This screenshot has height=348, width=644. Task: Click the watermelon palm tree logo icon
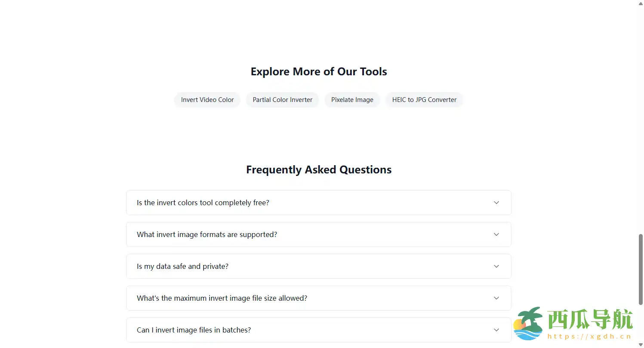529,324
